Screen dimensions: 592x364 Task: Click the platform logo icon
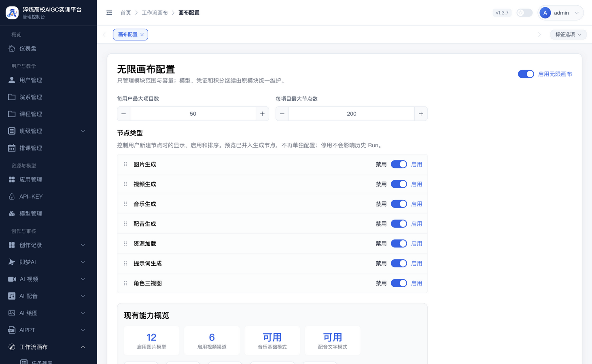pos(12,13)
